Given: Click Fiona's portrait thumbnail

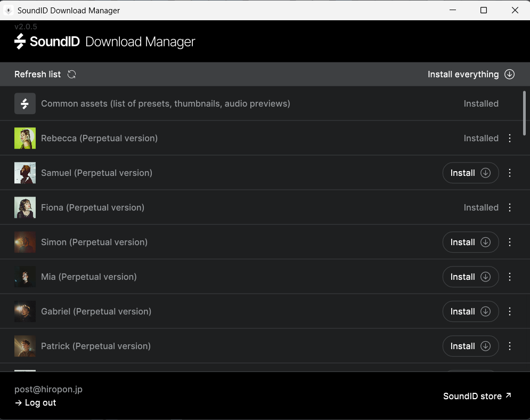Looking at the screenshot, I should point(25,208).
